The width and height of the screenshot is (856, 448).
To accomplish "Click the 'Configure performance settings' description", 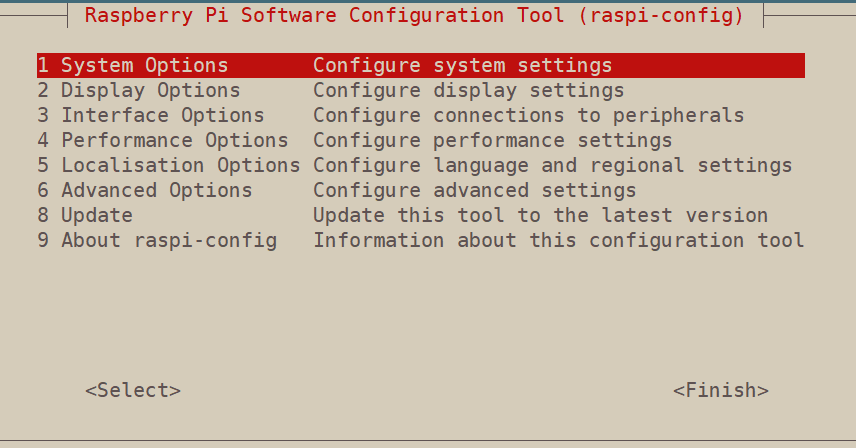I will (x=492, y=141).
